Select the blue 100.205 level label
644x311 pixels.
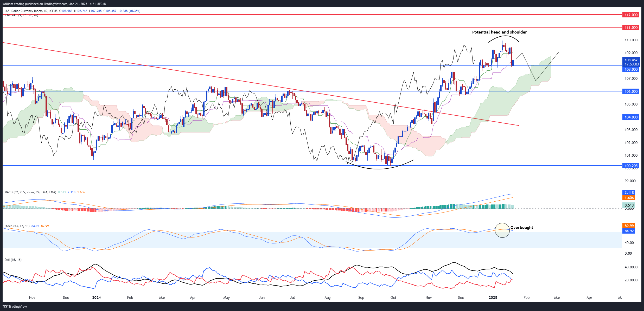coord(631,166)
